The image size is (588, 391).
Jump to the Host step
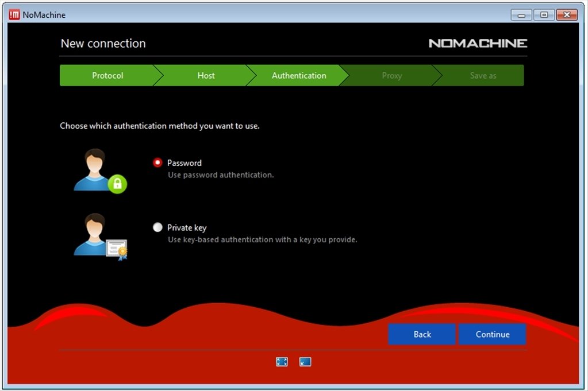(x=206, y=75)
